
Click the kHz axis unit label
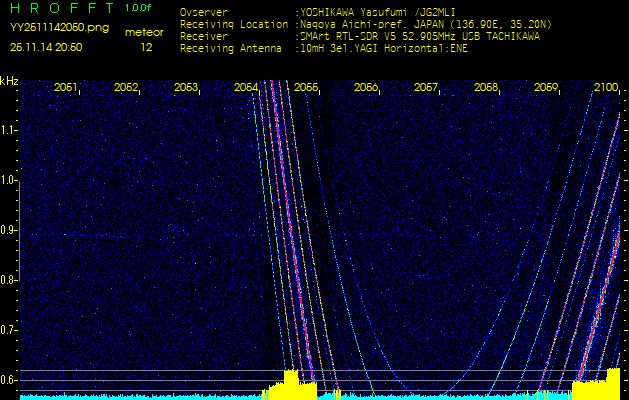pos(9,81)
